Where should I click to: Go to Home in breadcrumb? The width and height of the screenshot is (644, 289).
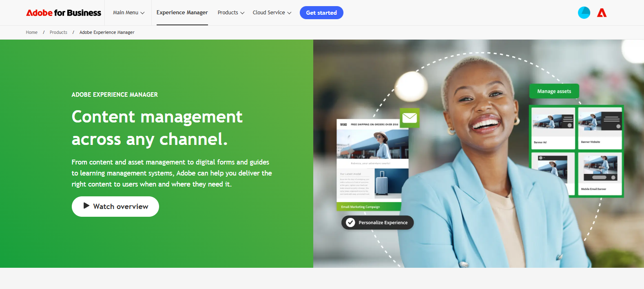click(32, 32)
